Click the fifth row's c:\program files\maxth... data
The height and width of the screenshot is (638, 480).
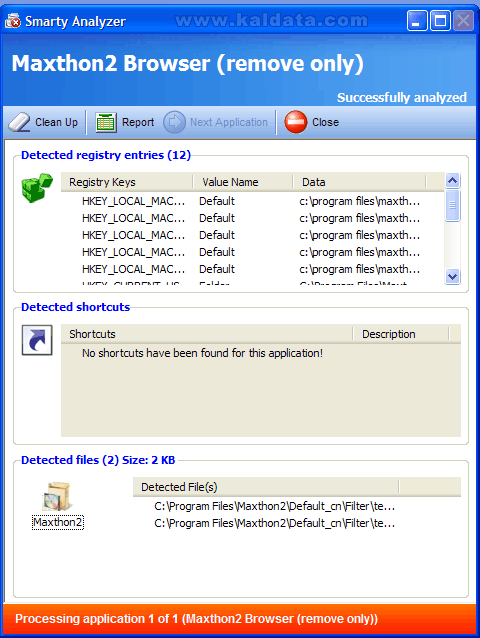[360, 269]
